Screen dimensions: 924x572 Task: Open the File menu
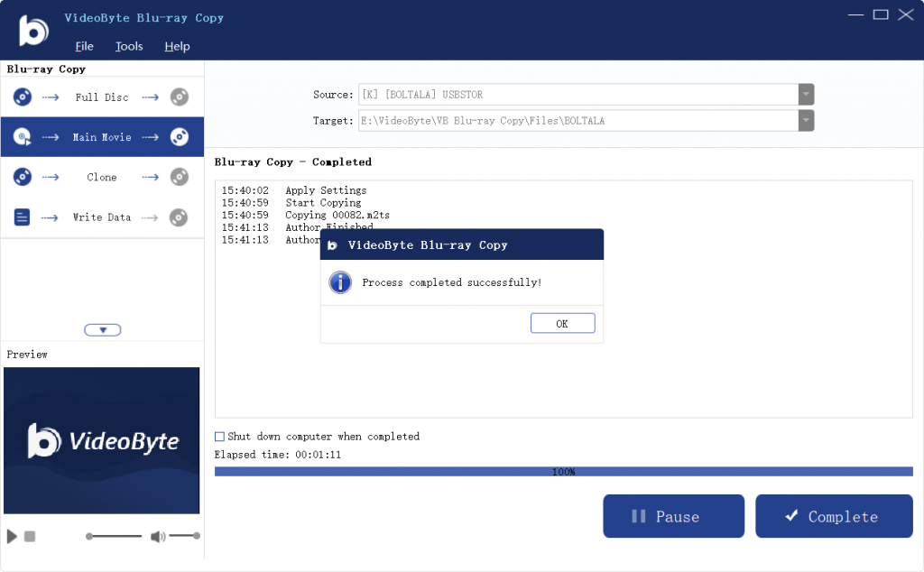(x=84, y=47)
